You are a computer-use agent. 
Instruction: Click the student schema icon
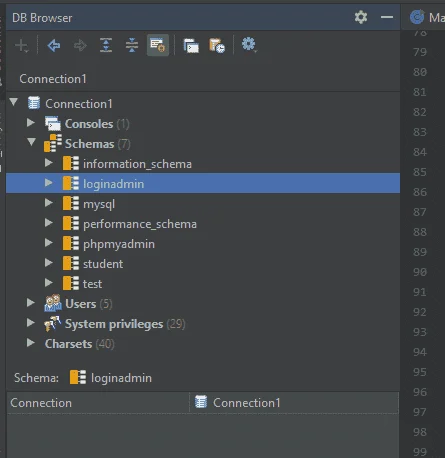(x=71, y=263)
